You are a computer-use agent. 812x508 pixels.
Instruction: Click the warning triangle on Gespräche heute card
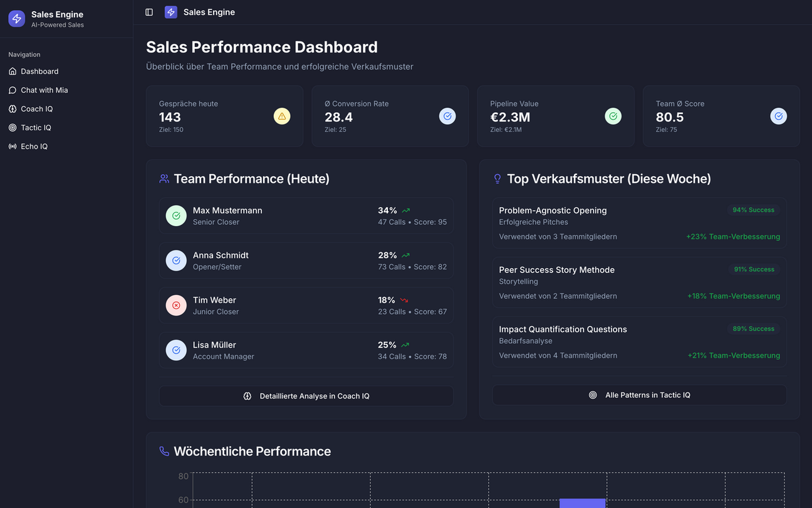click(x=281, y=116)
